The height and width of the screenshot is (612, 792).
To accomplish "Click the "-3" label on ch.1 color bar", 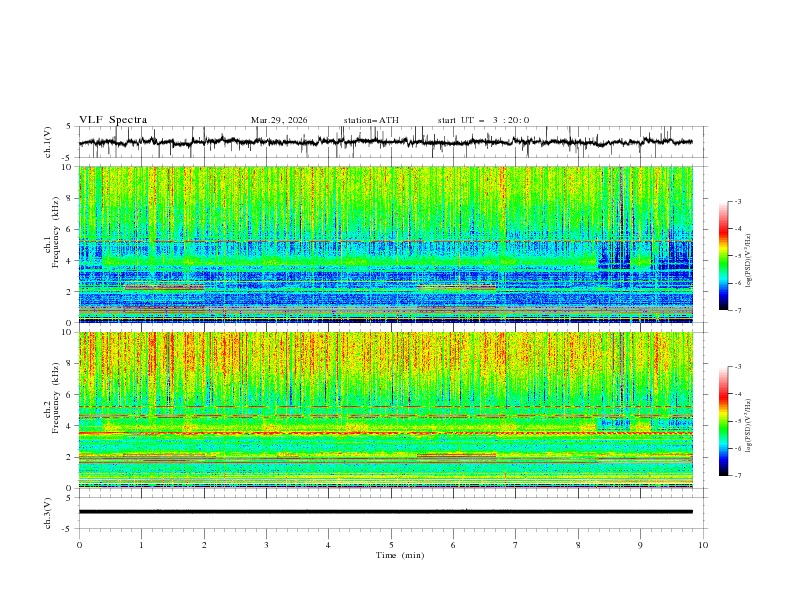I will coord(737,201).
